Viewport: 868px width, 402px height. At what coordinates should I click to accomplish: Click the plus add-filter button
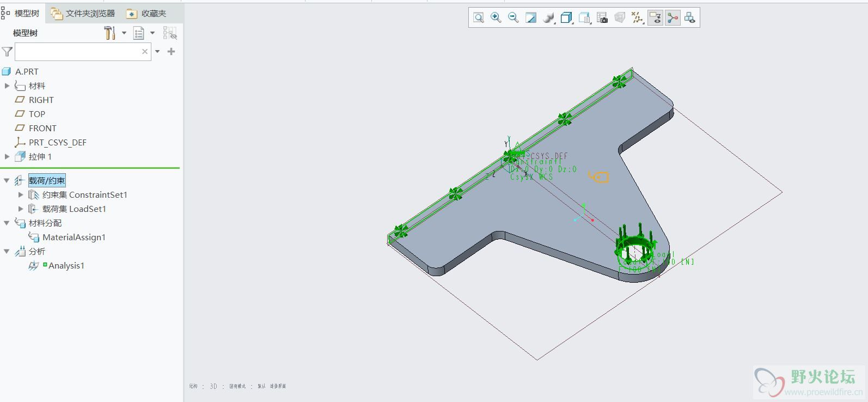(x=171, y=52)
